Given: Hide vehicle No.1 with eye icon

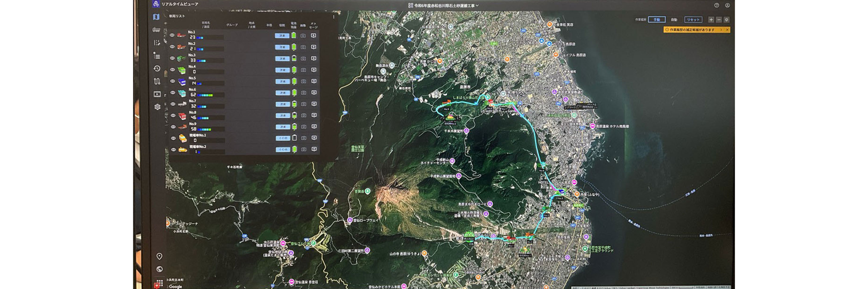Looking at the screenshot, I should coord(172,35).
